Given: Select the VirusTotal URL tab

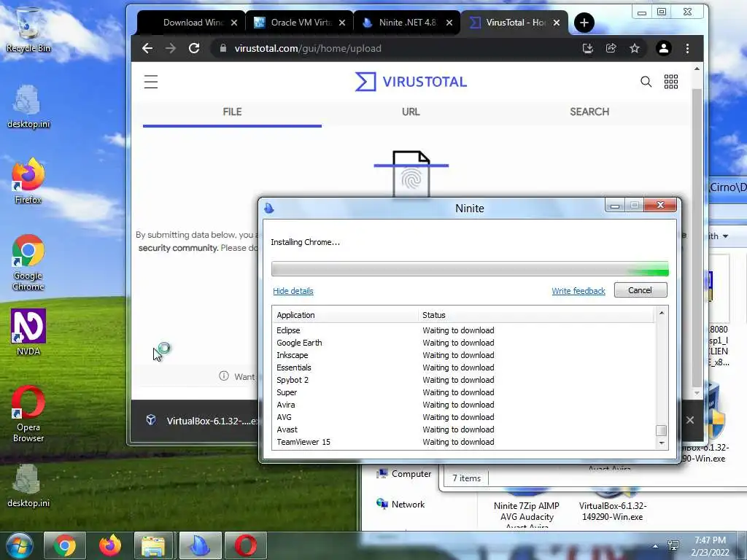Looking at the screenshot, I should (411, 112).
